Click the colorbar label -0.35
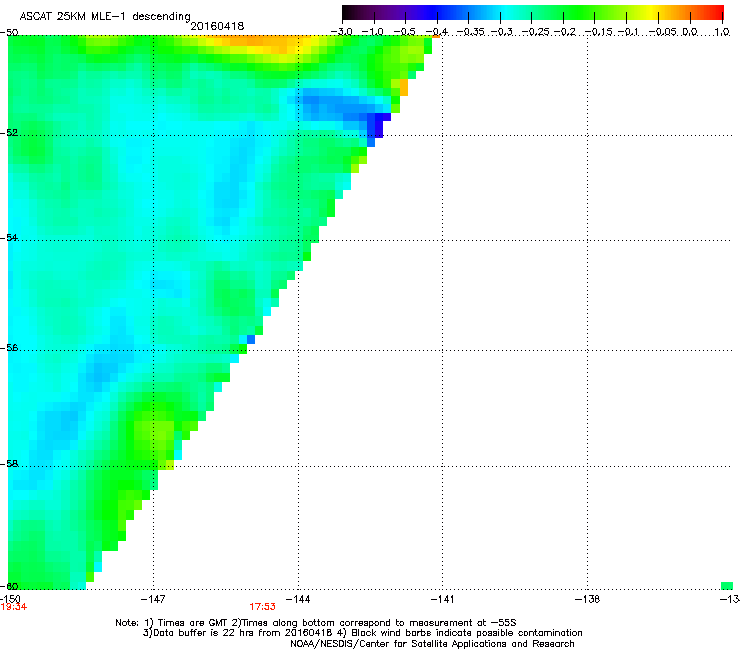 tap(470, 32)
